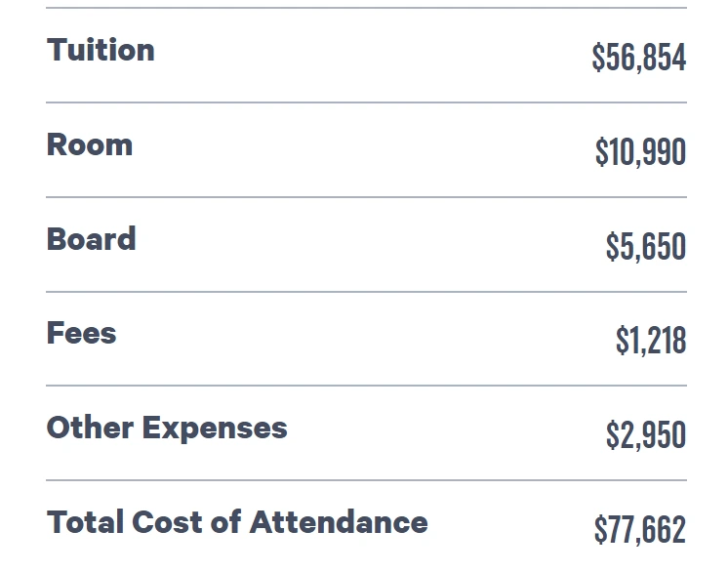Click the divider between Board and Fees
Screen dimensions: 728x572
coord(366,292)
